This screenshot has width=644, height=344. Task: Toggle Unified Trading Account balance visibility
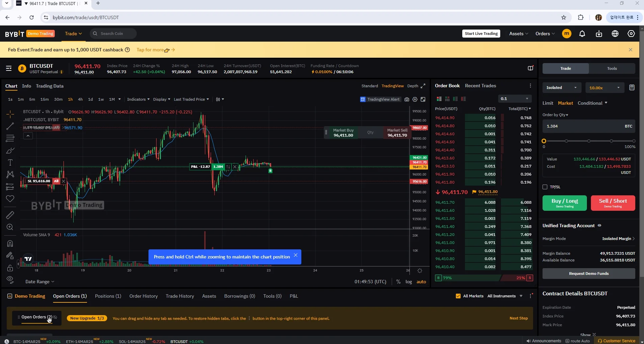[x=599, y=226]
